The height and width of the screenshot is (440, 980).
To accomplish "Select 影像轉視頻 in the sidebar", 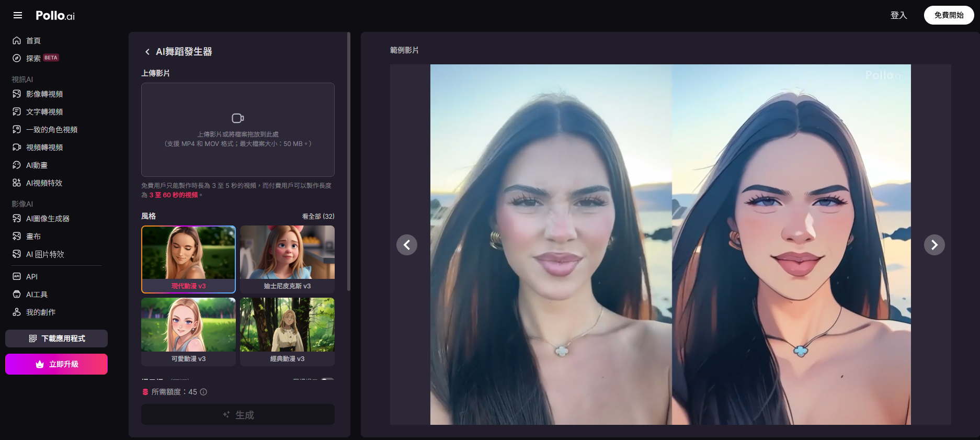I will (x=44, y=94).
